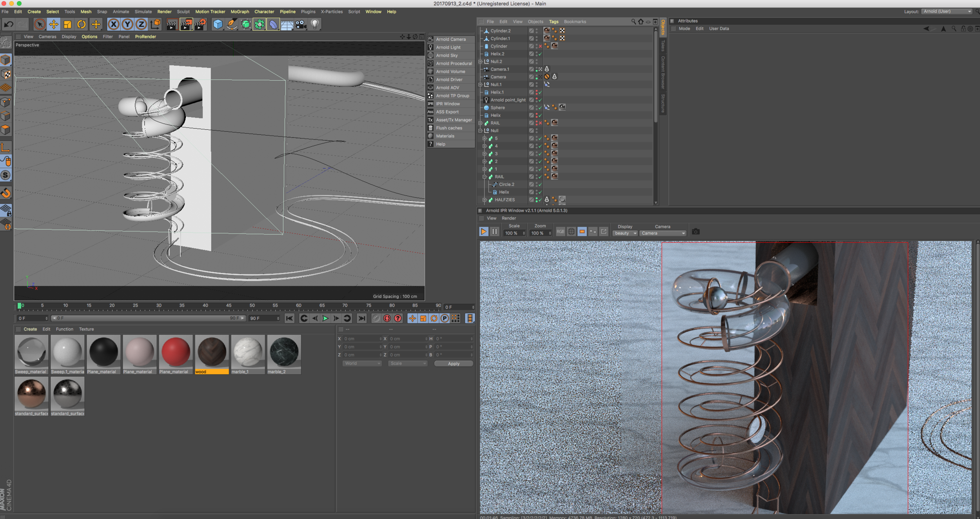The image size is (980, 519).
Task: Open the Scale mode dropdown
Action: [407, 364]
